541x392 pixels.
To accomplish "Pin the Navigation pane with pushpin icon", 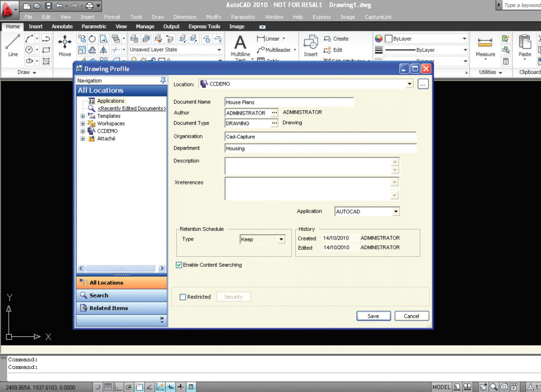I will coord(163,81).
